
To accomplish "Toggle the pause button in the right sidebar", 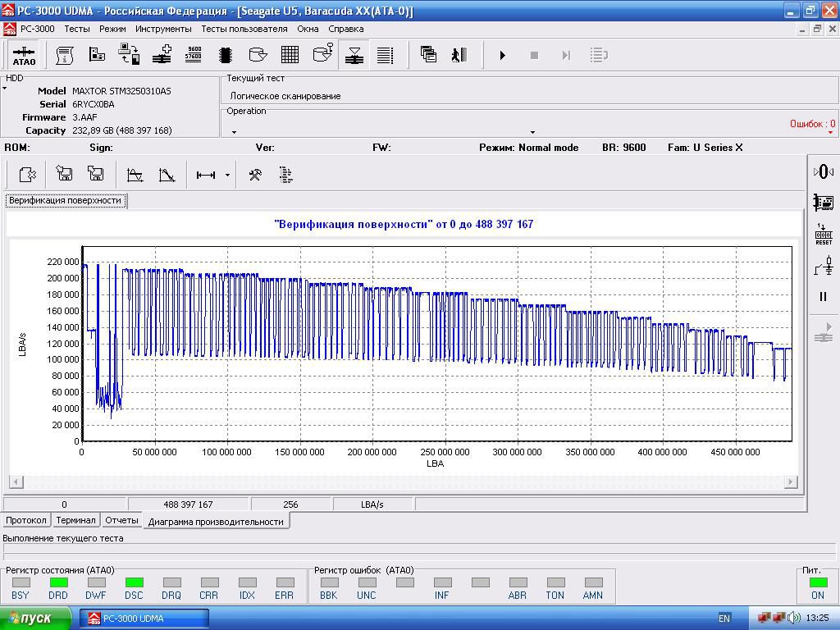I will 823,297.
